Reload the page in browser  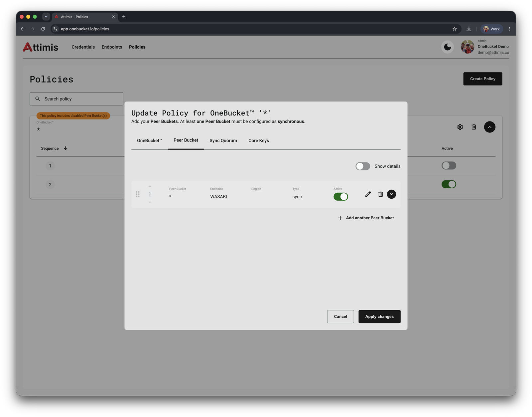pos(43,29)
